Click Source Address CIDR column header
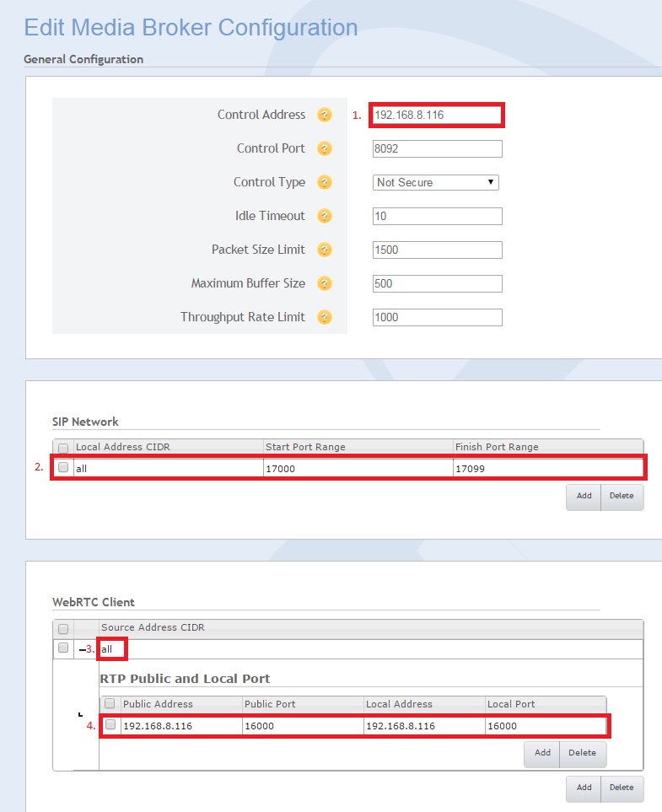The width and height of the screenshot is (662, 812). pyautogui.click(x=371, y=627)
